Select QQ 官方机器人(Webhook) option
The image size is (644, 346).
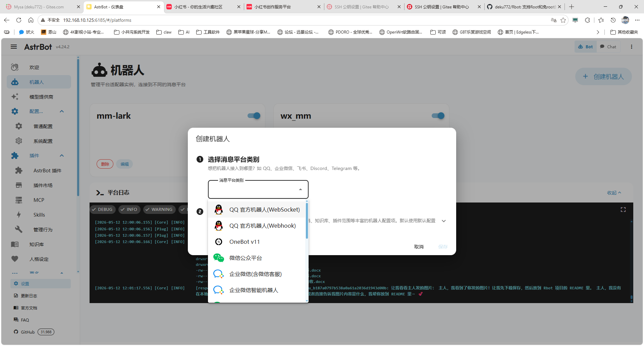pyautogui.click(x=257, y=226)
